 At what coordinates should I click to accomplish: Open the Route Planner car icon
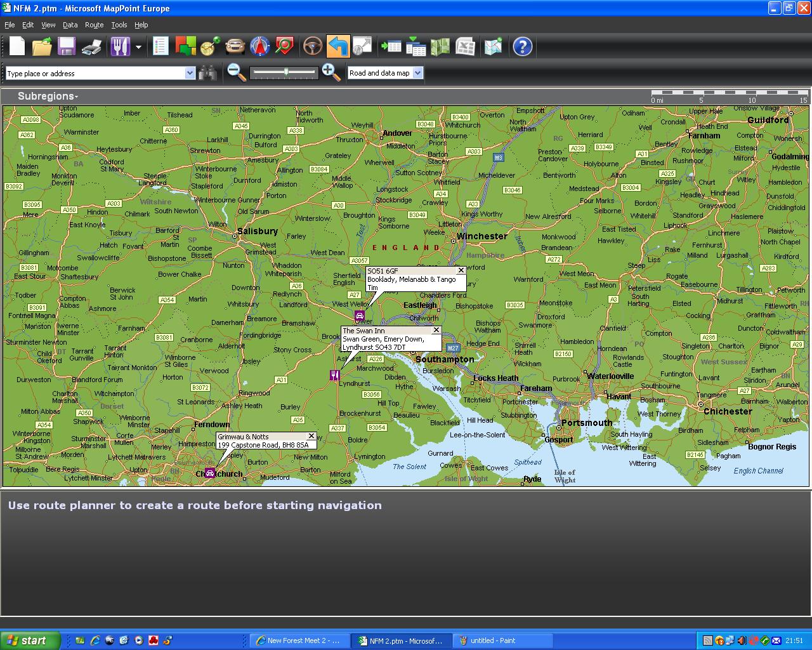point(235,46)
